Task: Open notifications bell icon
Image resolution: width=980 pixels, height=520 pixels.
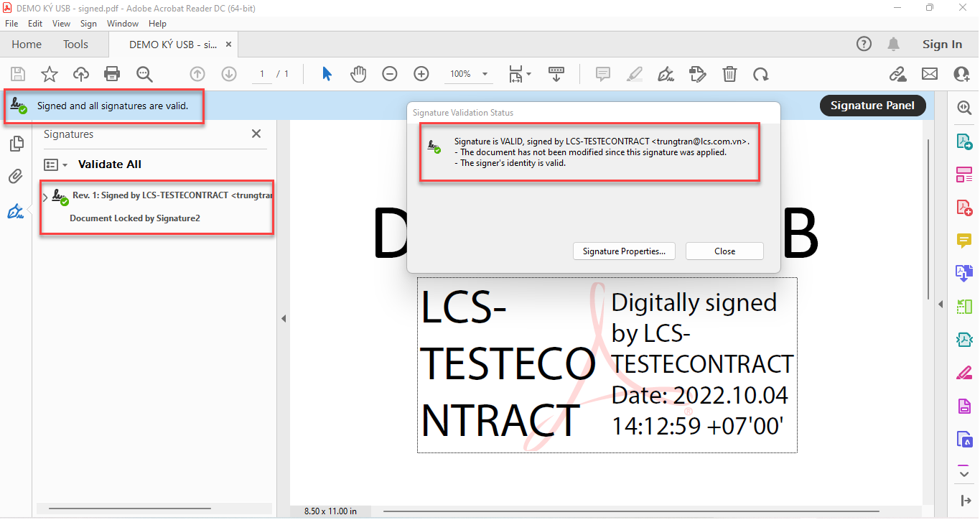Action: tap(894, 44)
